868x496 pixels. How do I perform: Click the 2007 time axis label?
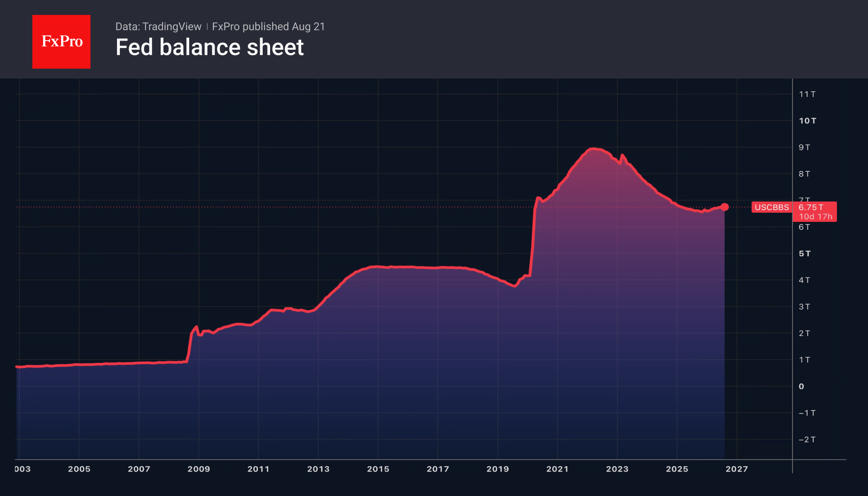tap(139, 469)
